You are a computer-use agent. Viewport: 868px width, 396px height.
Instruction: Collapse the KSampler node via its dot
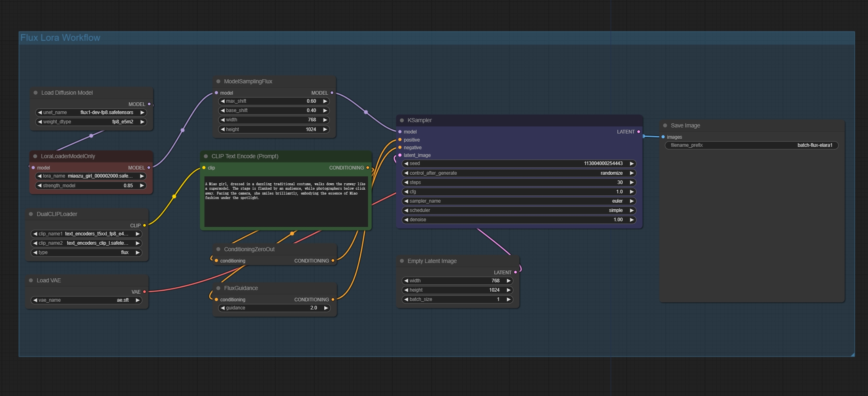coord(402,121)
